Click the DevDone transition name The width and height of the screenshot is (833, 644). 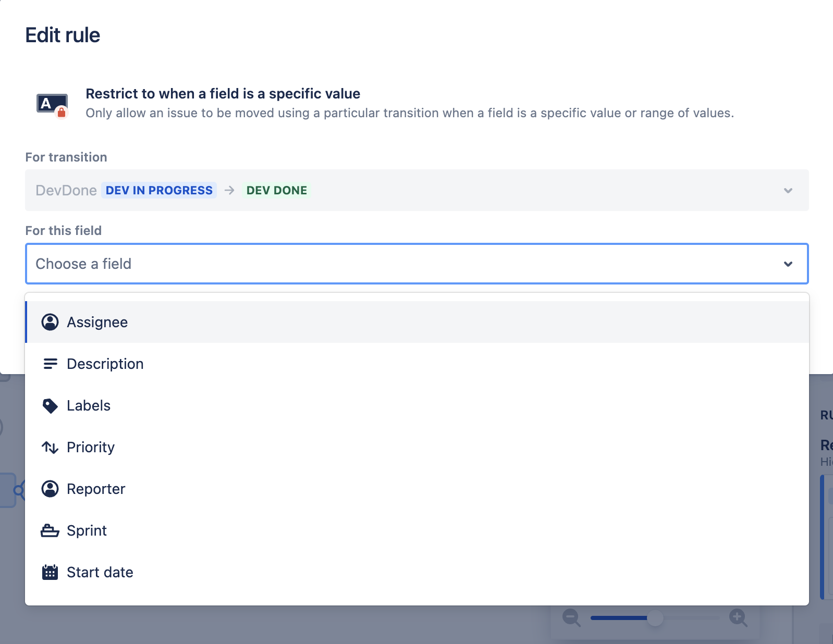click(x=66, y=190)
